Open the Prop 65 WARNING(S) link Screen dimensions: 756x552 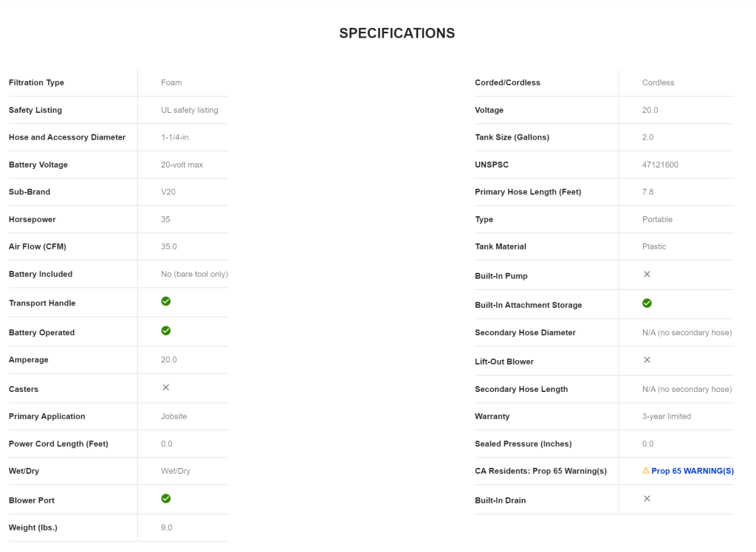click(x=693, y=471)
